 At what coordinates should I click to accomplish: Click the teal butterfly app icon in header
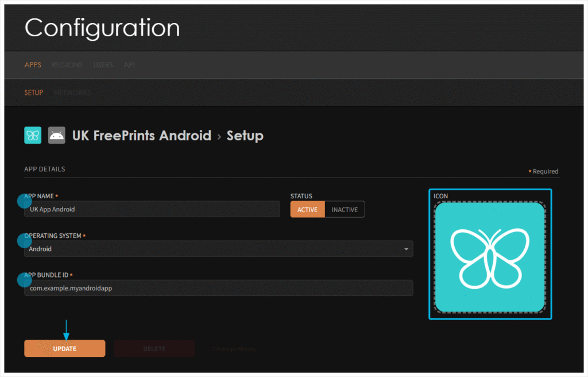pyautogui.click(x=33, y=135)
